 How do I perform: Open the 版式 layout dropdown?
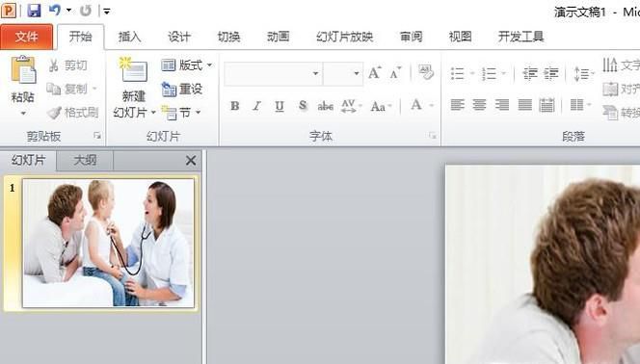click(187, 65)
